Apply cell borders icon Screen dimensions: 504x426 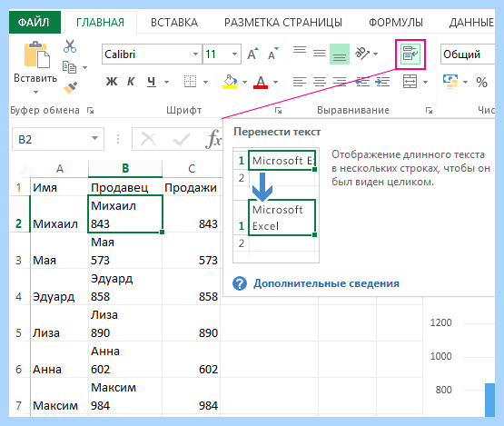pyautogui.click(x=190, y=82)
